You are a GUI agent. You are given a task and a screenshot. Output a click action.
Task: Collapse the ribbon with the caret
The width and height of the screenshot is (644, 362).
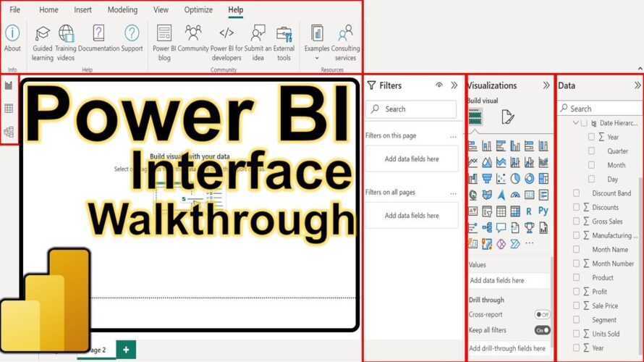point(640,68)
